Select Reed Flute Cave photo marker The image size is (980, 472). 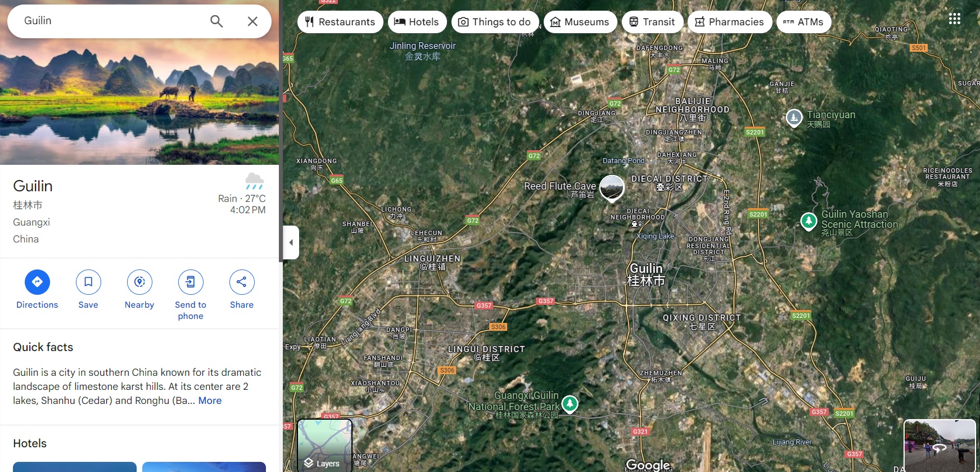pyautogui.click(x=612, y=187)
